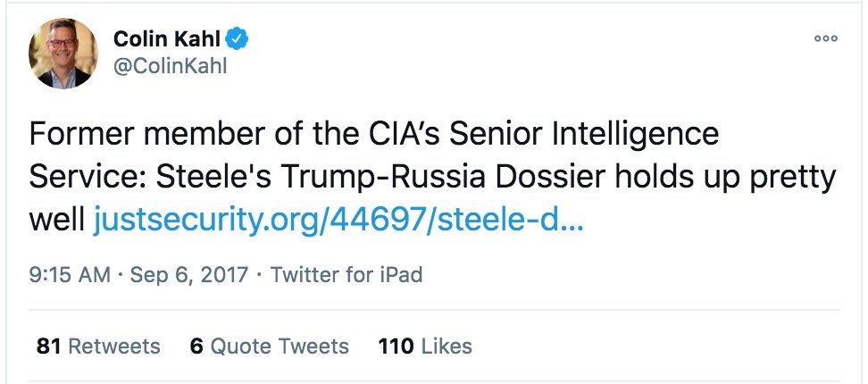Viewport: 868px width, 384px height.
Task: Click the number 6 before Quote Tweets
Action: click(x=196, y=346)
